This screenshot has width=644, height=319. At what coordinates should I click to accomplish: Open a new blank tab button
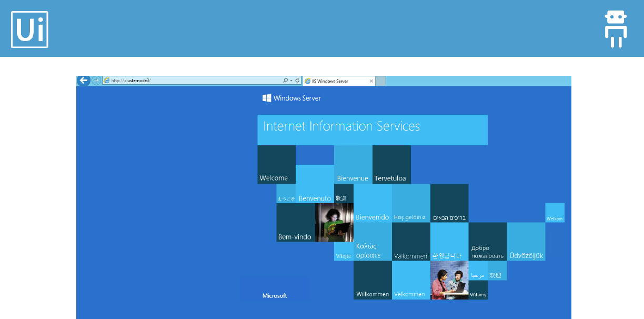coord(381,81)
